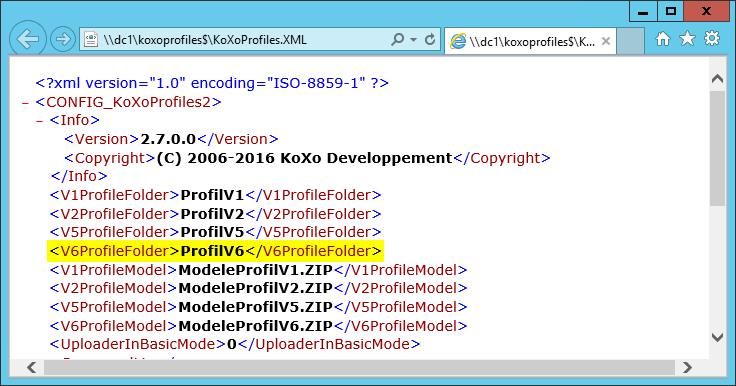Open Favorites star icon

pos(687,39)
